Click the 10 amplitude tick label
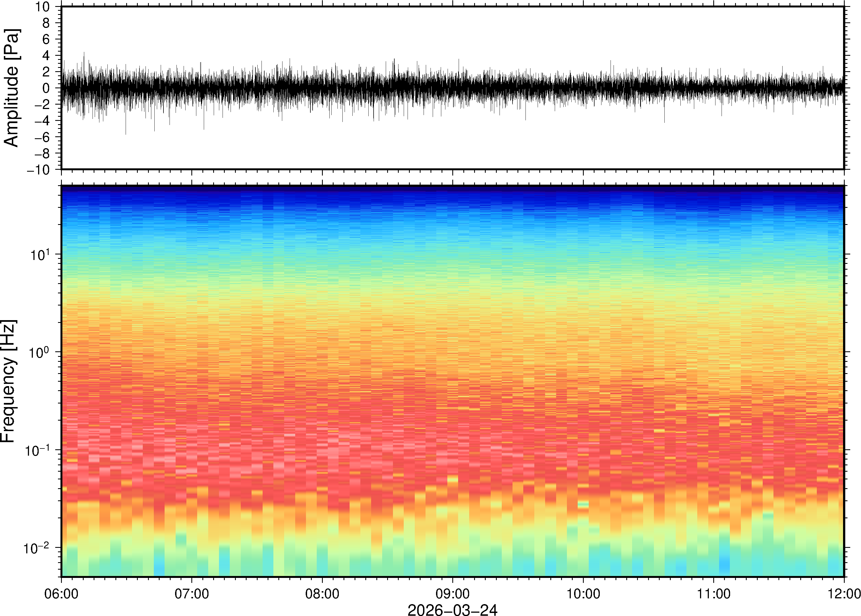This screenshot has height=616, width=861. pos(43,7)
